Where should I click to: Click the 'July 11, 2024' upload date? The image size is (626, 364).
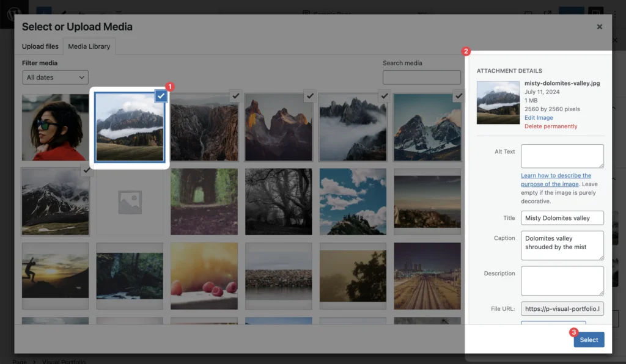pos(542,92)
